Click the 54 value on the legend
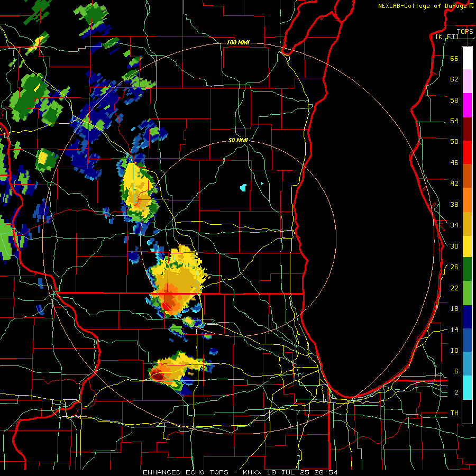The width and height of the screenshot is (476, 476). coord(454,121)
